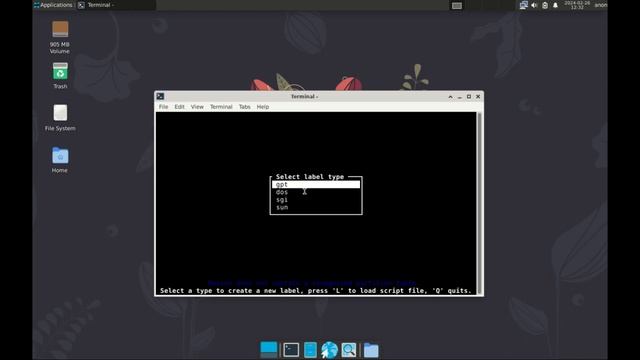
Task: Open the Applications menu in top panel
Action: click(53, 5)
